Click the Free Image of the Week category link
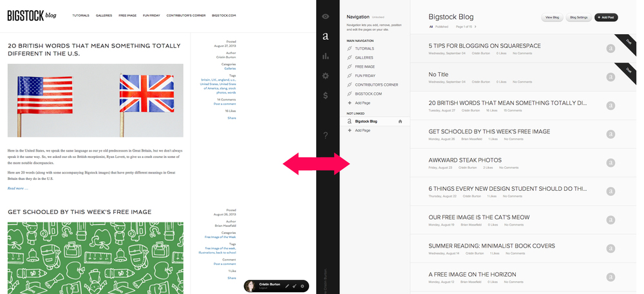Image resolution: width=644 pixels, height=294 pixels. 220,237
